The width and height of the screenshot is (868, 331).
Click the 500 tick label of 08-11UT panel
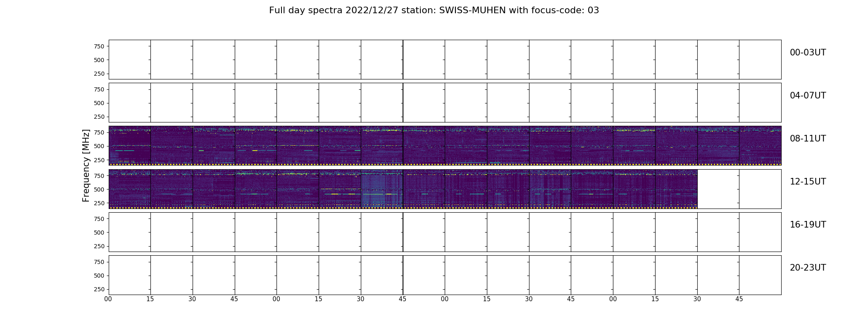tap(99, 146)
